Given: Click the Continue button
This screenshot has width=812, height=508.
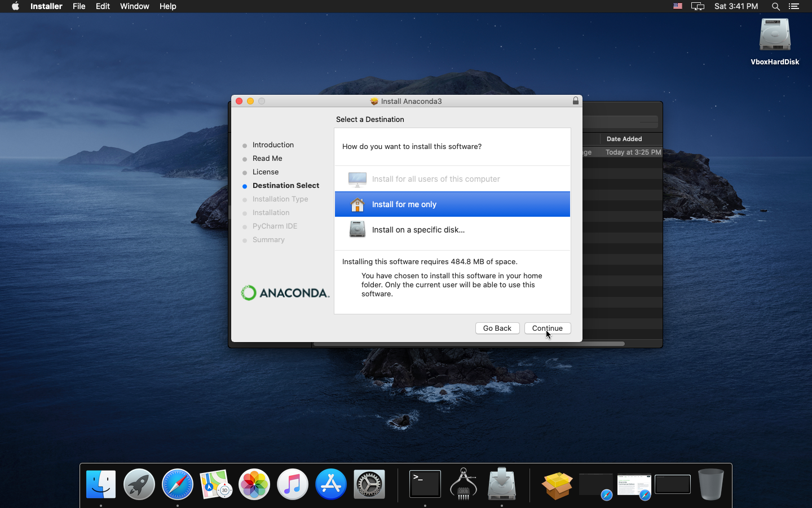Looking at the screenshot, I should [x=548, y=328].
